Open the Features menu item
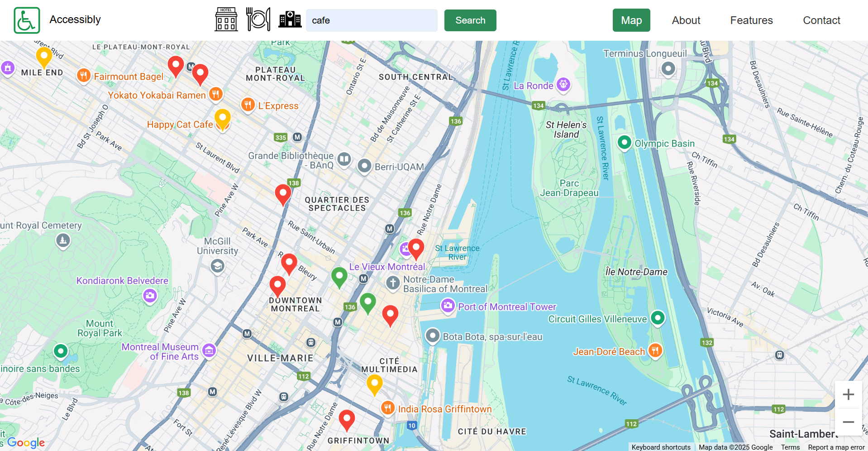Viewport: 868px width, 451px height. pyautogui.click(x=751, y=20)
